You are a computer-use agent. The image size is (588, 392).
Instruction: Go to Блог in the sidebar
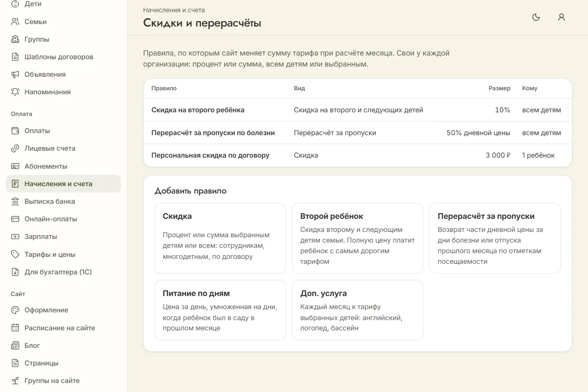coord(63,345)
